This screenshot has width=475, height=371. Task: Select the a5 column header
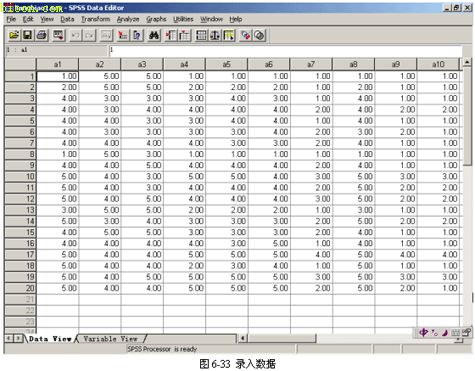(x=227, y=64)
